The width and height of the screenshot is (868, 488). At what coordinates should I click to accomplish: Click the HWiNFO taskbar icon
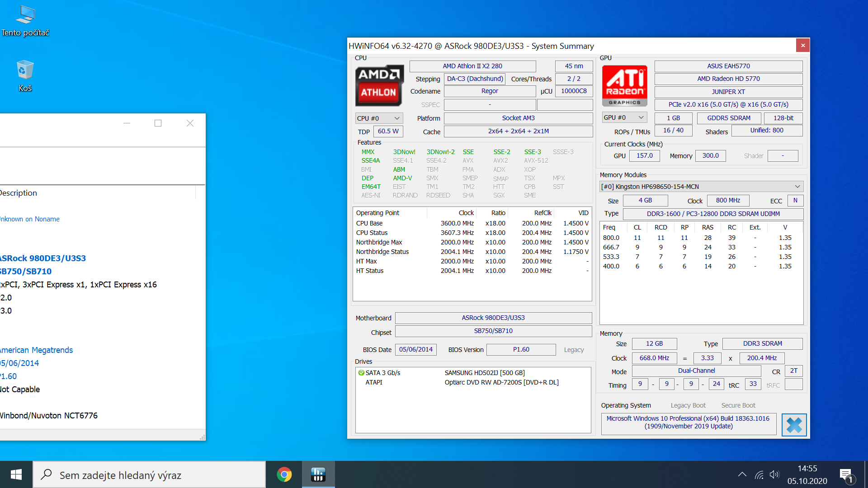[x=318, y=474]
